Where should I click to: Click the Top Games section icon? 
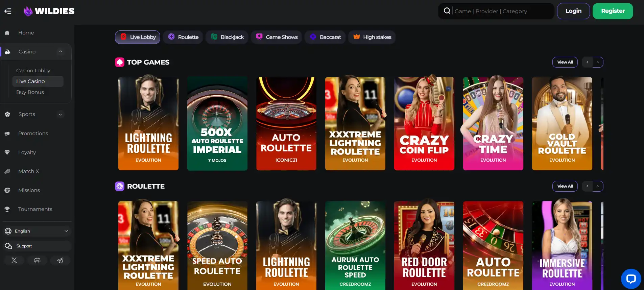tap(120, 62)
